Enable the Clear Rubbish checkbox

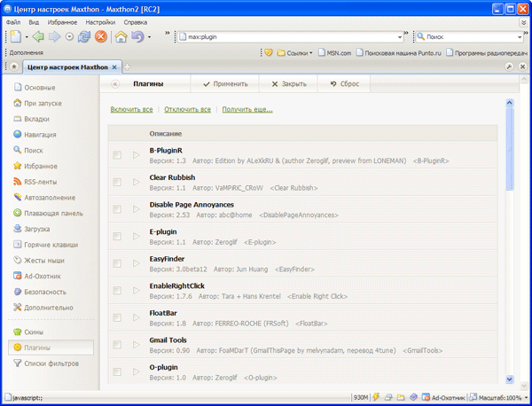coord(117,182)
